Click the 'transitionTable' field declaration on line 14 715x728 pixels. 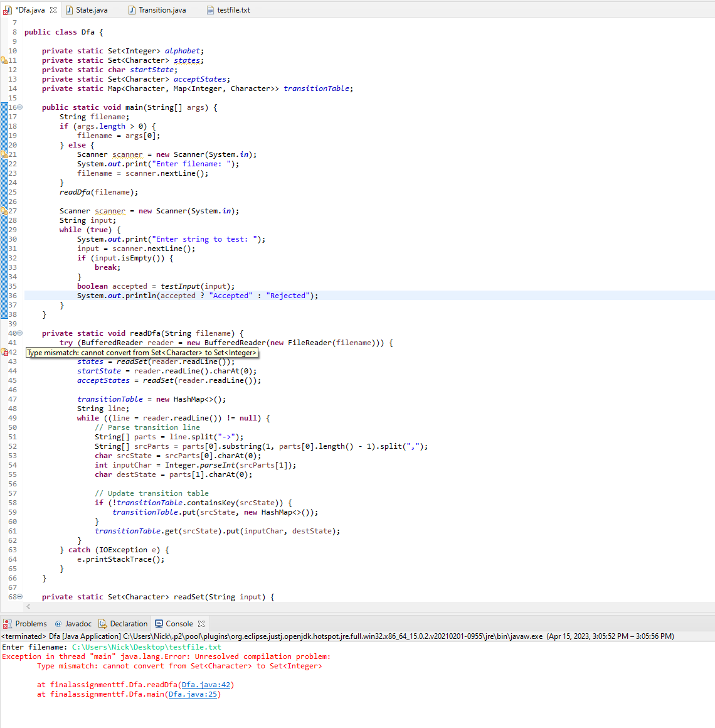click(x=318, y=88)
